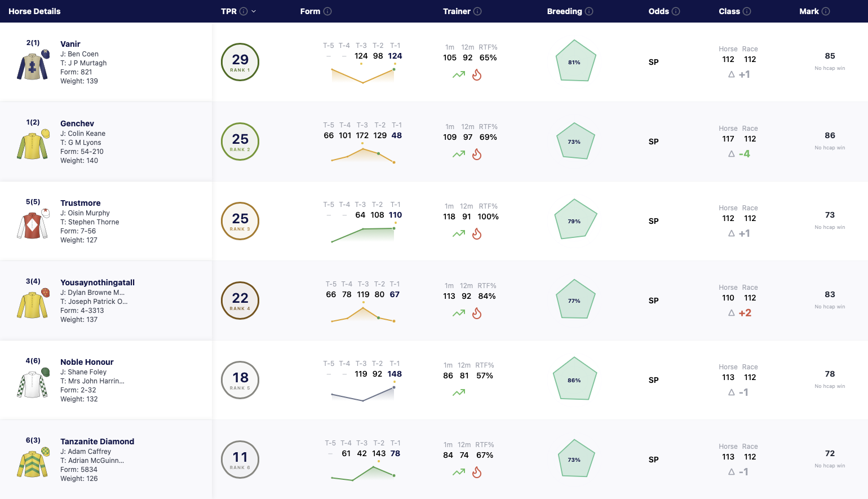The height and width of the screenshot is (499, 868).
Task: Click the Odds column header label
Action: tap(659, 11)
